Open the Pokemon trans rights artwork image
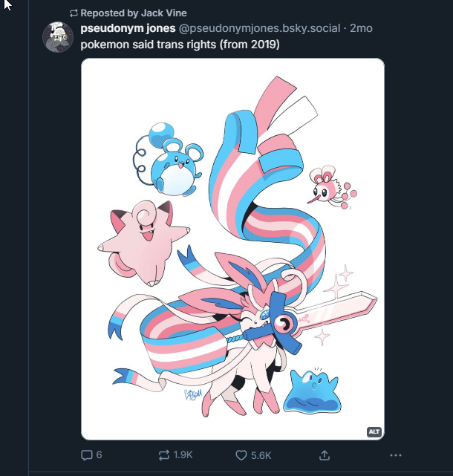This screenshot has height=476, width=453. 232,249
